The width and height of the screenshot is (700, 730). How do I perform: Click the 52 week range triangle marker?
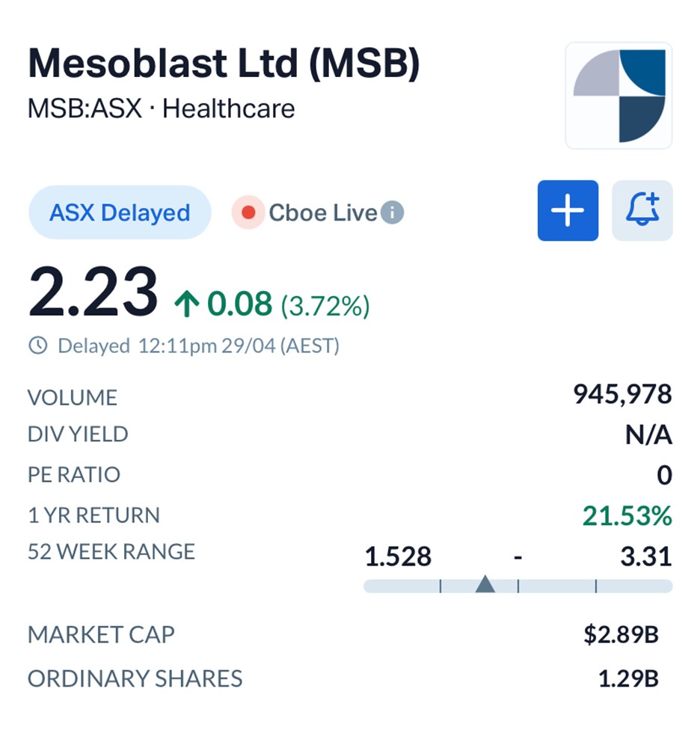pos(485,584)
